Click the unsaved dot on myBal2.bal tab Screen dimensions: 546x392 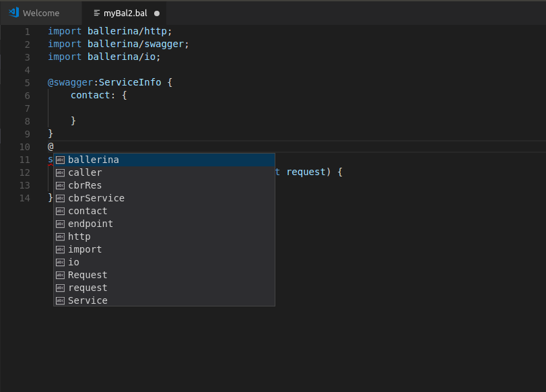pyautogui.click(x=157, y=13)
